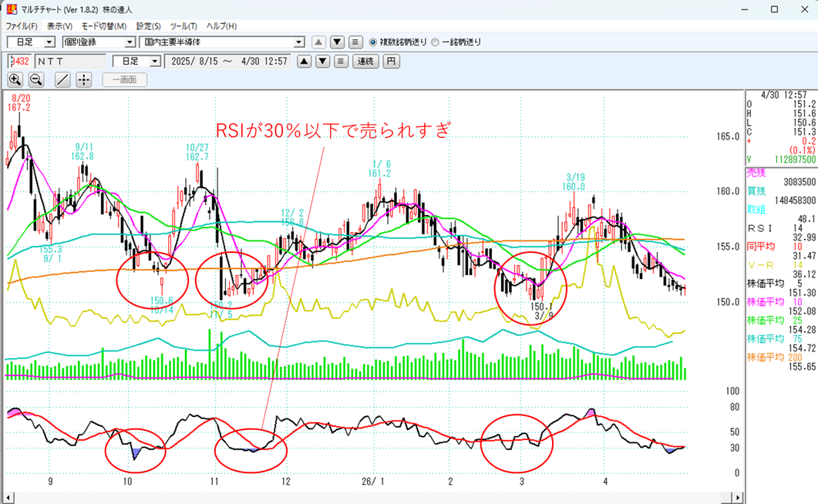Select the 複数銘柄送り radio button
The width and height of the screenshot is (818, 504).
373,42
